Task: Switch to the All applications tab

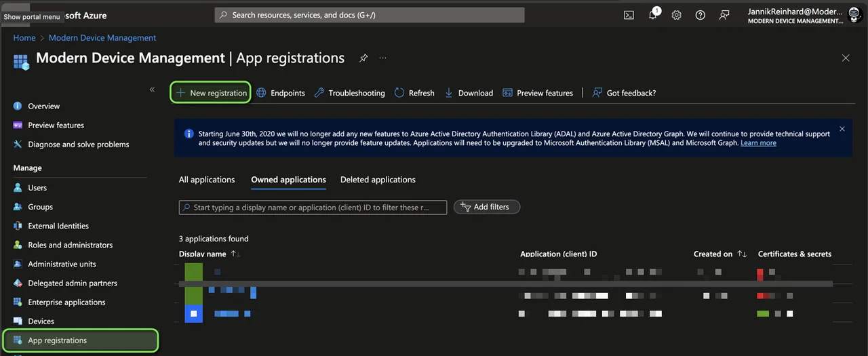Action: [207, 180]
